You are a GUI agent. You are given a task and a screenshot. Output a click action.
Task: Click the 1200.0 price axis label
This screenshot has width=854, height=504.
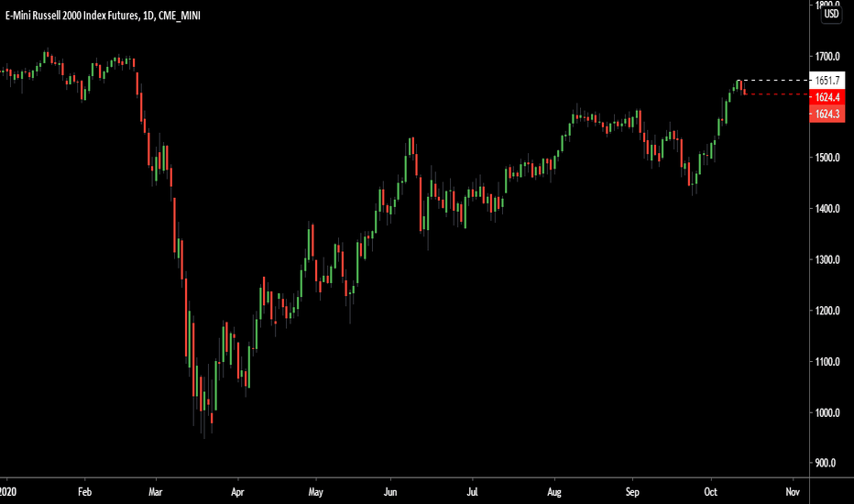point(827,311)
